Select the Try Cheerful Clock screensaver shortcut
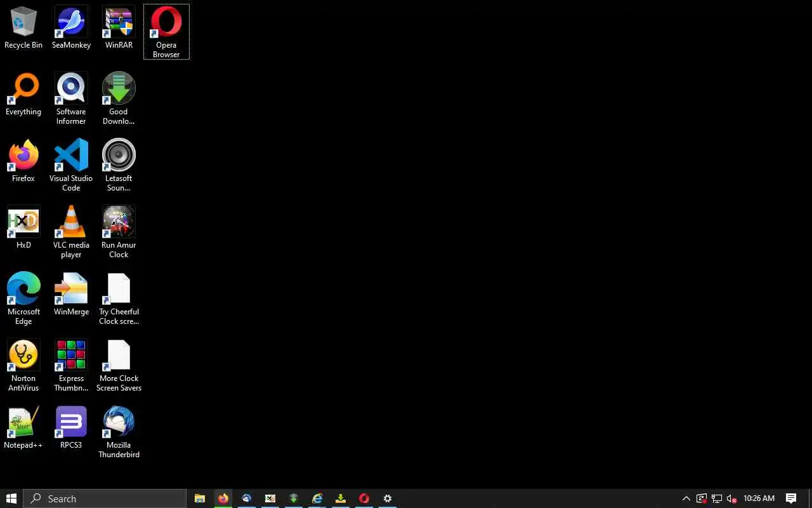 tap(119, 299)
